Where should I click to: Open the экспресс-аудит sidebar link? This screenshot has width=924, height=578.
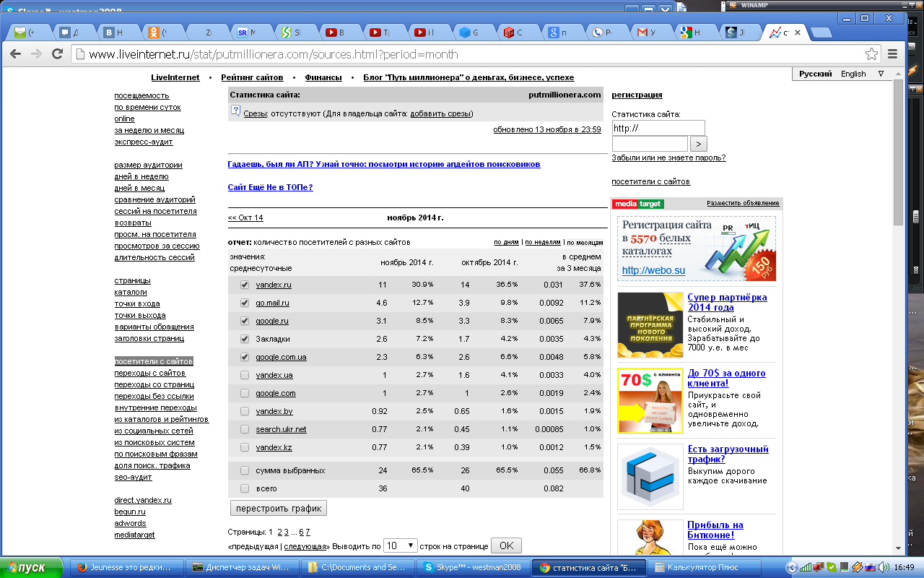point(144,142)
